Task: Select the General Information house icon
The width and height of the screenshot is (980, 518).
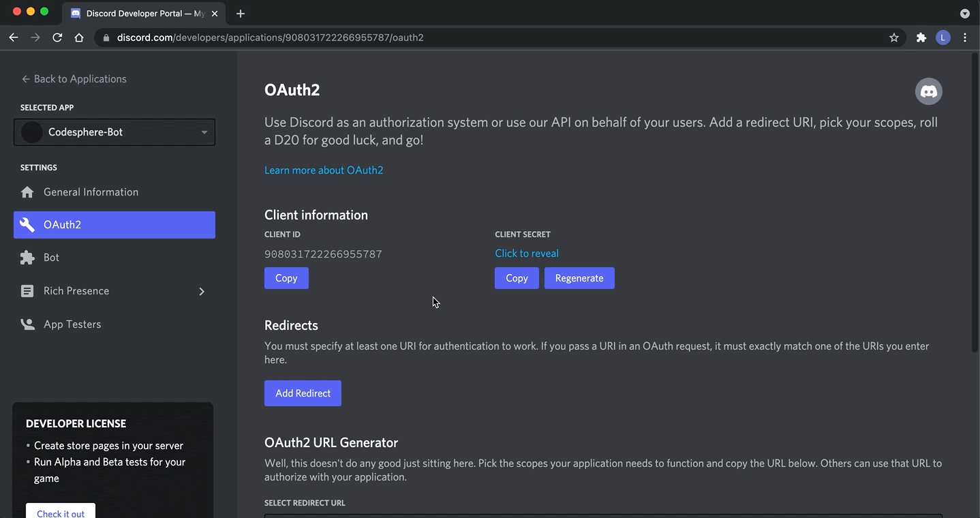Action: tap(27, 192)
